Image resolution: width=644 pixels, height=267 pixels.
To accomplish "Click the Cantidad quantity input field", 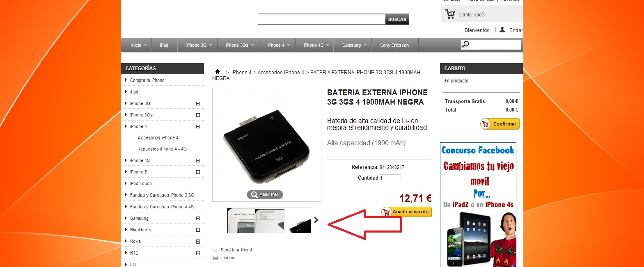I will 390,178.
